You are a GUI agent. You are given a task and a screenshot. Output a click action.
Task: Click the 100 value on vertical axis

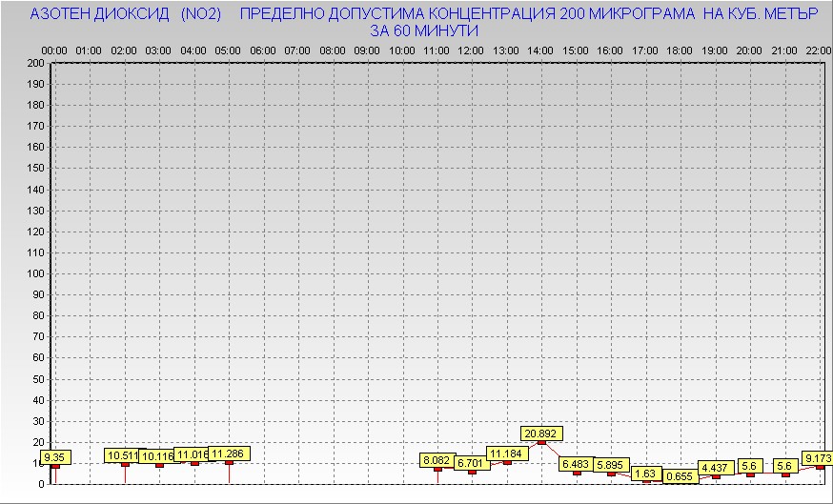point(35,273)
